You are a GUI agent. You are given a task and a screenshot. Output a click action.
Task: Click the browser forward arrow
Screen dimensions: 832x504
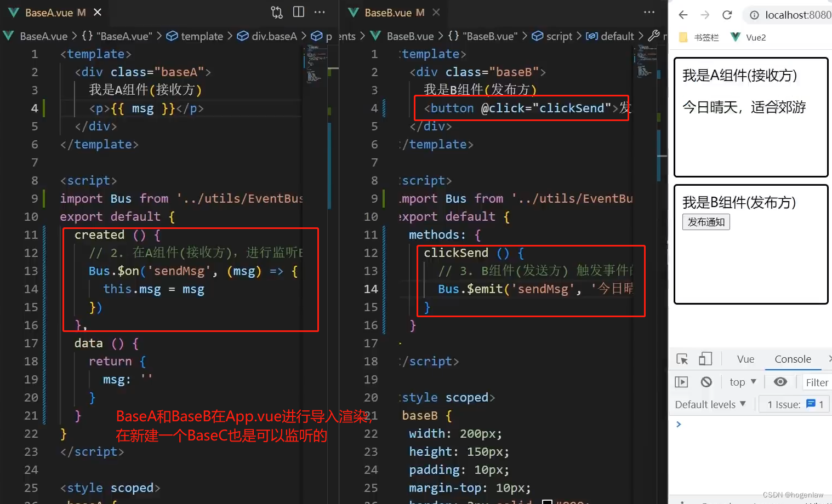click(x=705, y=15)
